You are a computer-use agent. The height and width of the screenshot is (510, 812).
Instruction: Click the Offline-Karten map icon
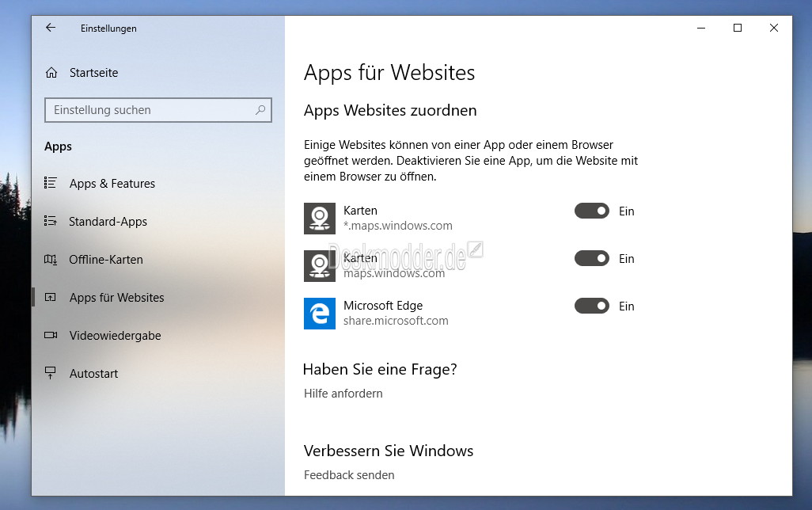[x=50, y=259]
